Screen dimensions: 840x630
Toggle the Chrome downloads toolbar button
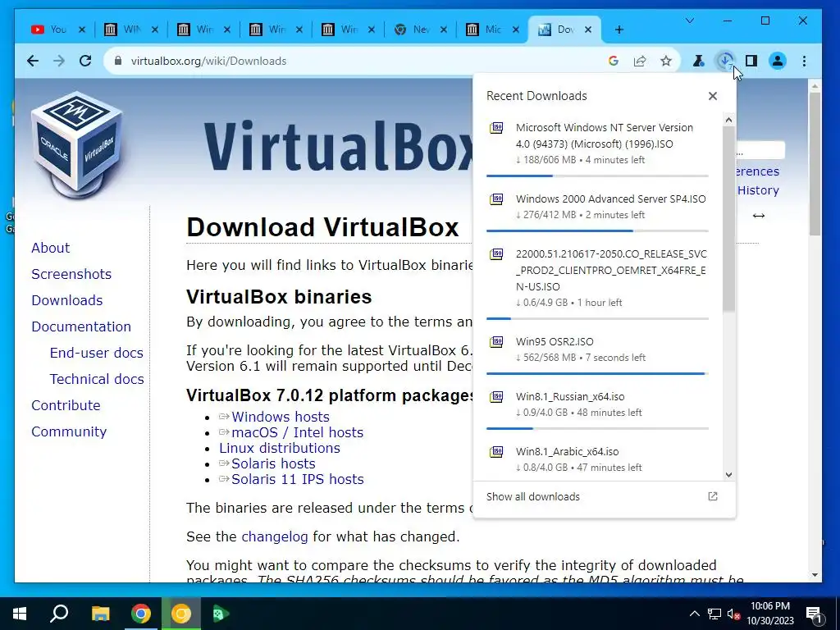(725, 61)
